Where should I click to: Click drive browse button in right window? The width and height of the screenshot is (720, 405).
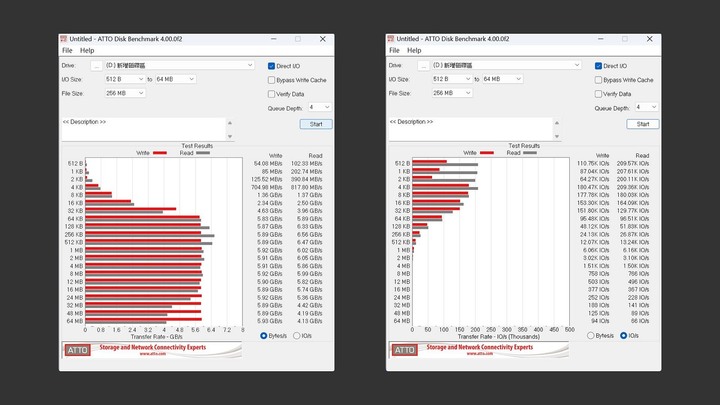pyautogui.click(x=423, y=66)
